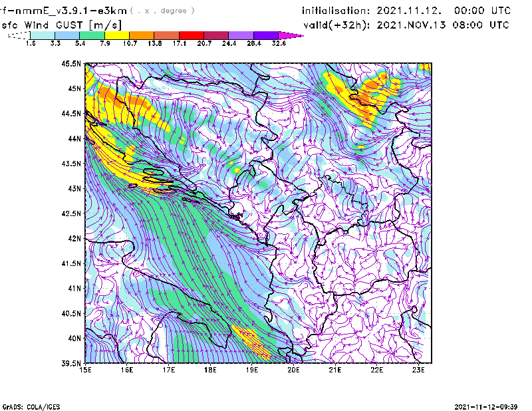532x411 pixels.
Task: Click the 'sfc Wind GUST [m/s]' title
Action: pyautogui.click(x=61, y=25)
